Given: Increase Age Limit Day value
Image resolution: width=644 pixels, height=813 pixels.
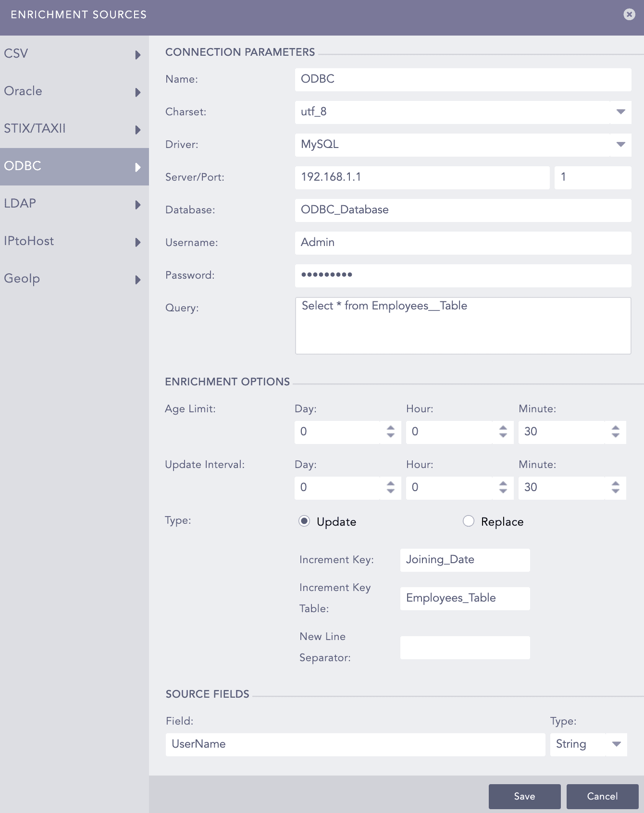Looking at the screenshot, I should (x=391, y=428).
